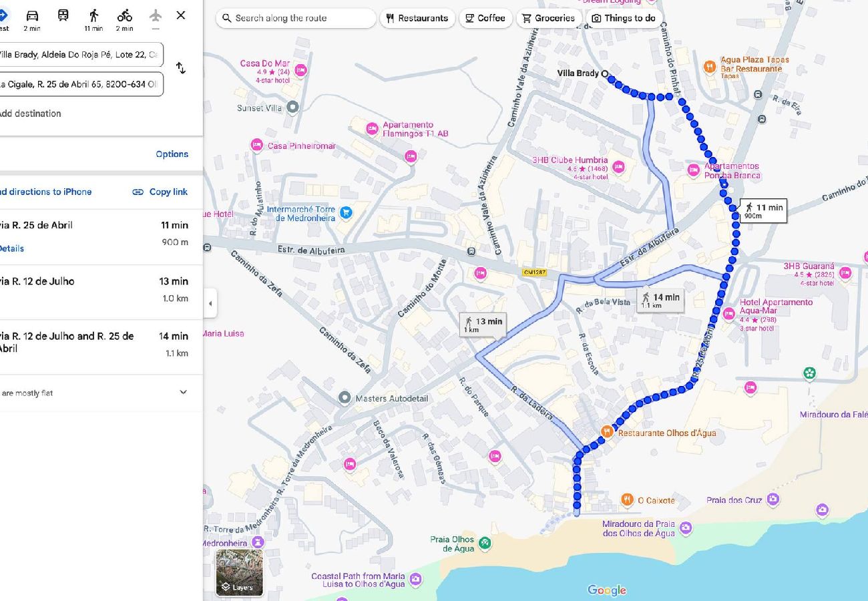Close the directions panel
This screenshot has height=601, width=868.
pos(180,15)
